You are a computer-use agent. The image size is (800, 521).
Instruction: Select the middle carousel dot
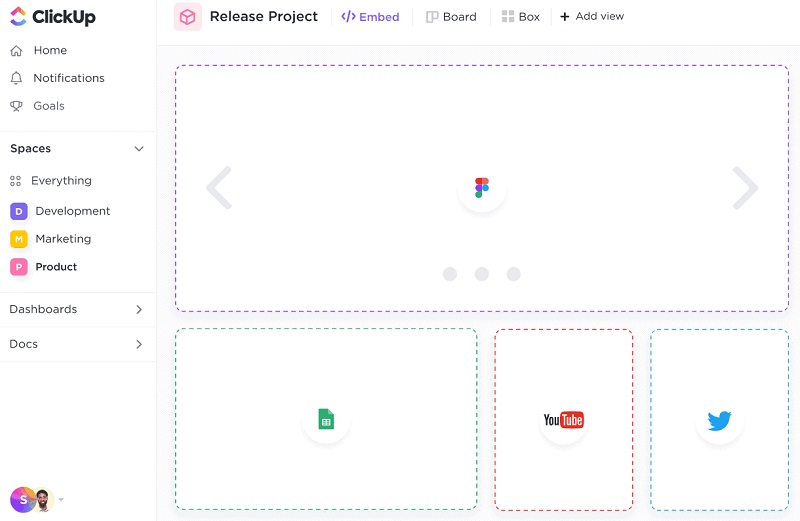(482, 274)
